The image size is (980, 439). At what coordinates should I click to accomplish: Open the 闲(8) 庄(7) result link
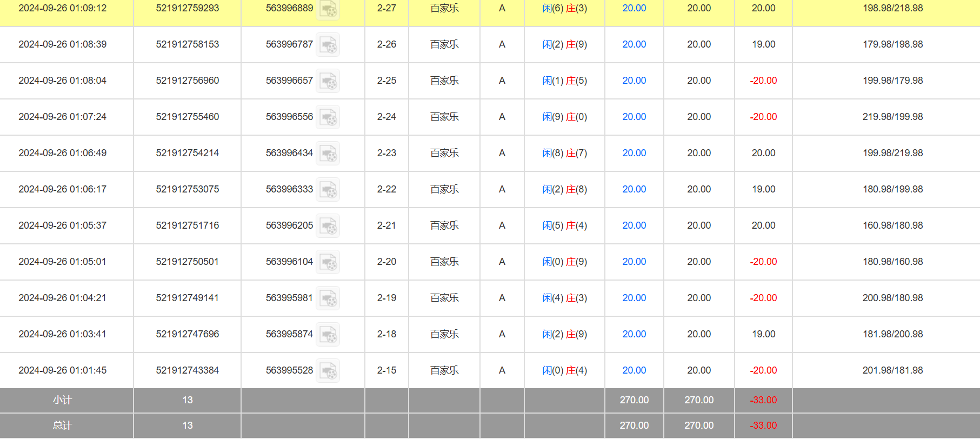click(564, 153)
